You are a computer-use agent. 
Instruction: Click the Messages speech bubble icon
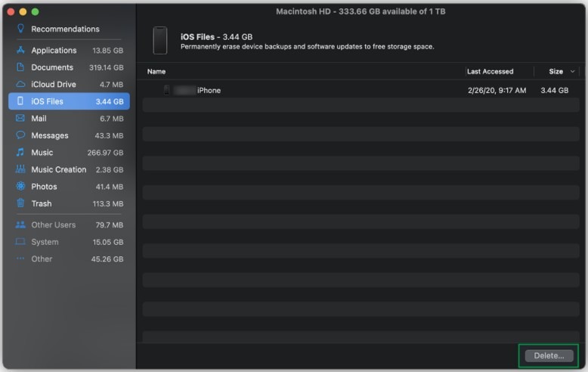(20, 135)
